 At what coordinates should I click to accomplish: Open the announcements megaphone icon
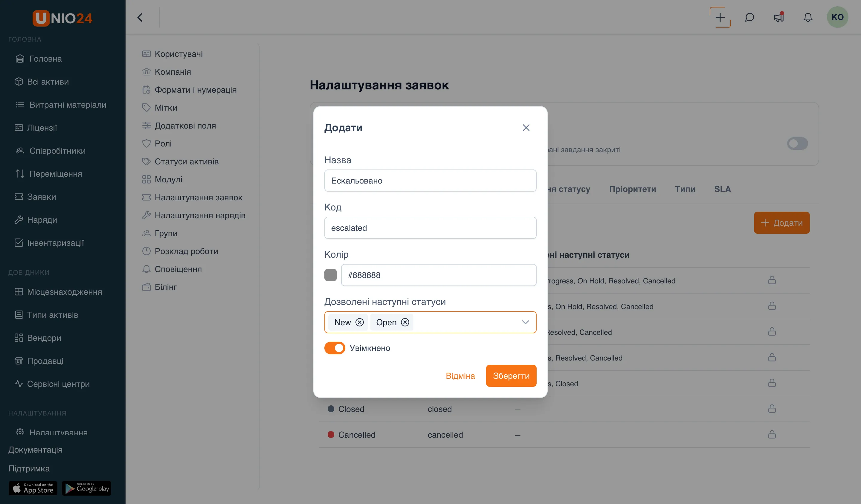(x=779, y=17)
